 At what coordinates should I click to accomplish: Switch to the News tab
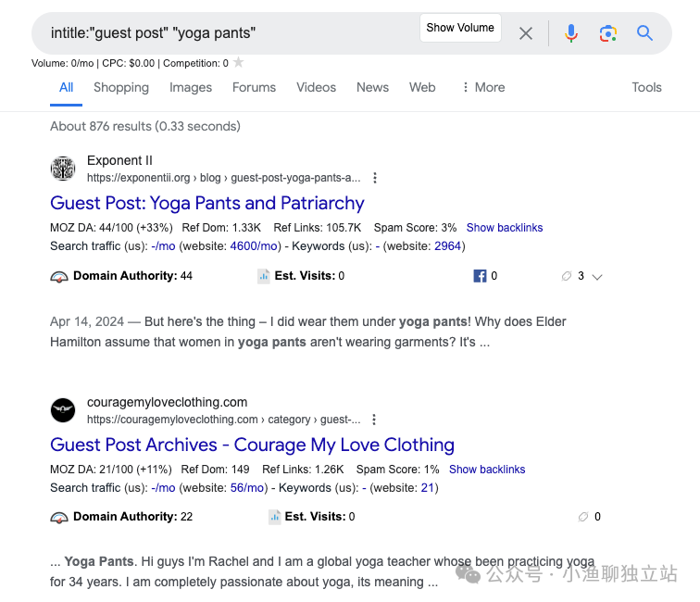click(372, 87)
